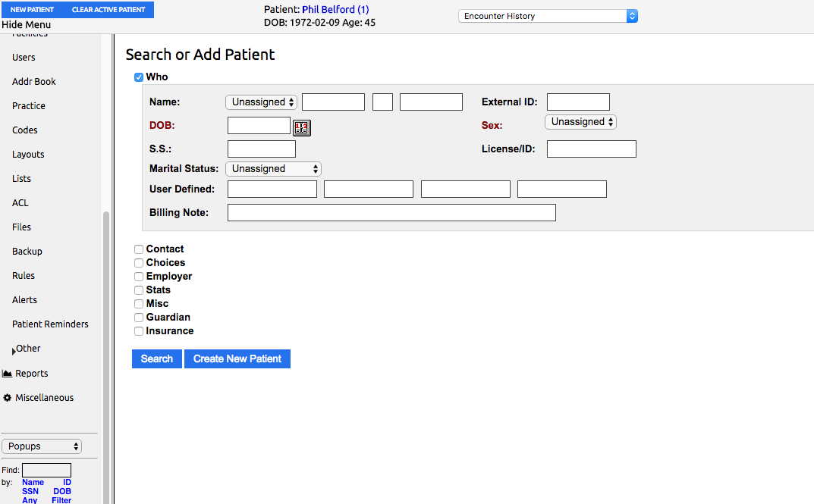Open the Patient Reminders menu item

coord(50,324)
